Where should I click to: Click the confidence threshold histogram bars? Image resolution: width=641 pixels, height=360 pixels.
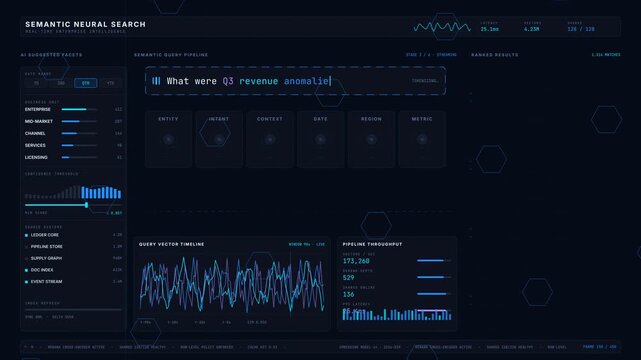[x=73, y=192]
